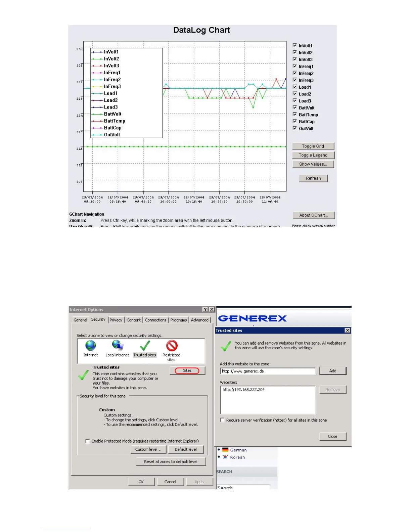Image resolution: width=411 pixels, height=532 pixels.
Task: Select the Local intranet zone icon
Action: pos(117,345)
